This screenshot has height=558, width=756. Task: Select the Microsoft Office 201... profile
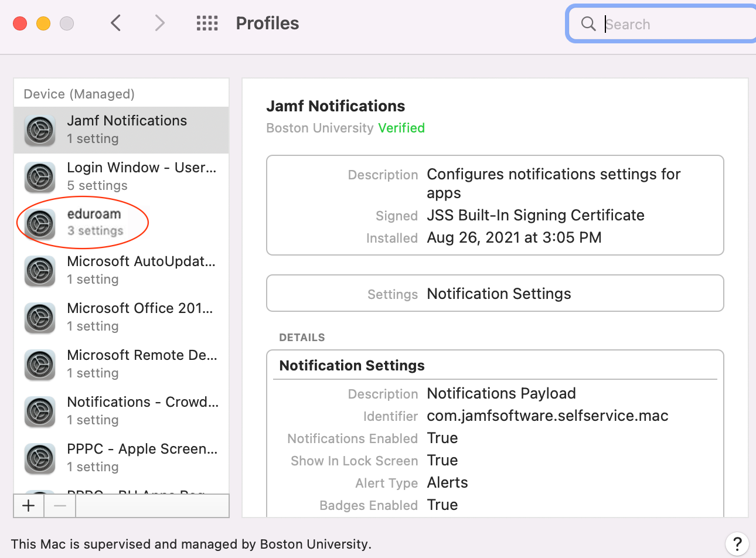(x=139, y=317)
